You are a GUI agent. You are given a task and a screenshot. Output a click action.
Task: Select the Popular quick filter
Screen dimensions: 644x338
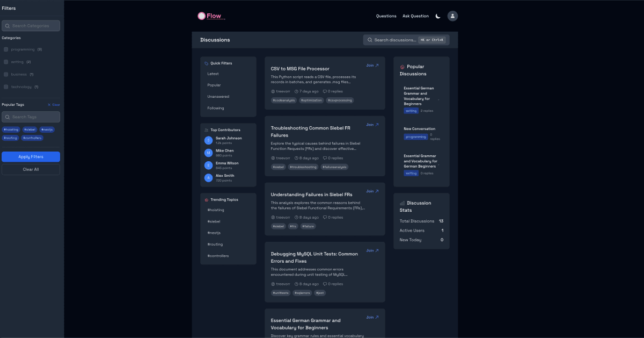click(214, 85)
